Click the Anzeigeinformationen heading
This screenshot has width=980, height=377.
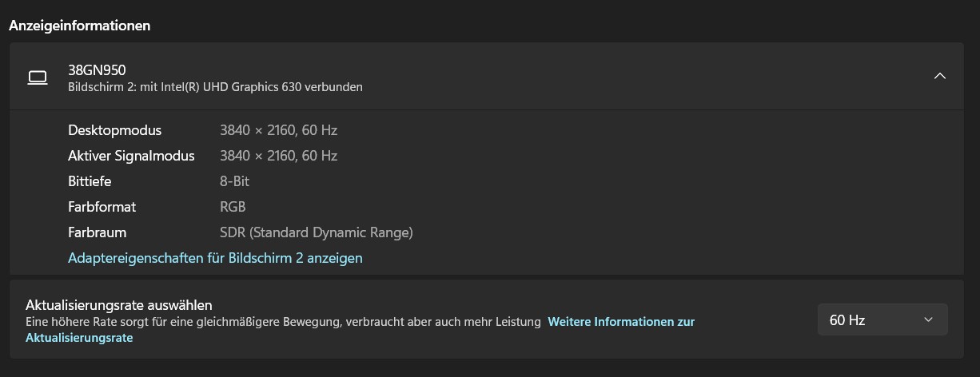79,26
